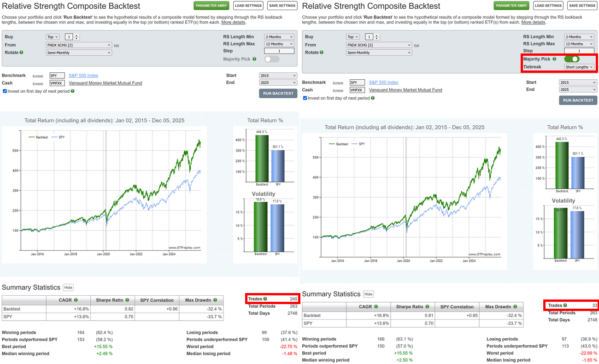The height and width of the screenshot is (364, 599).
Task: Turn off the green Majority Pick switch
Action: click(571, 59)
